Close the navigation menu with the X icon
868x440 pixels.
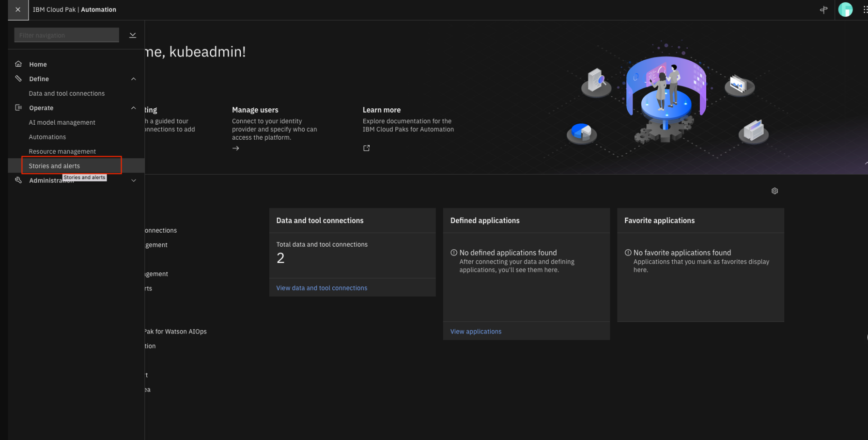pyautogui.click(x=18, y=10)
